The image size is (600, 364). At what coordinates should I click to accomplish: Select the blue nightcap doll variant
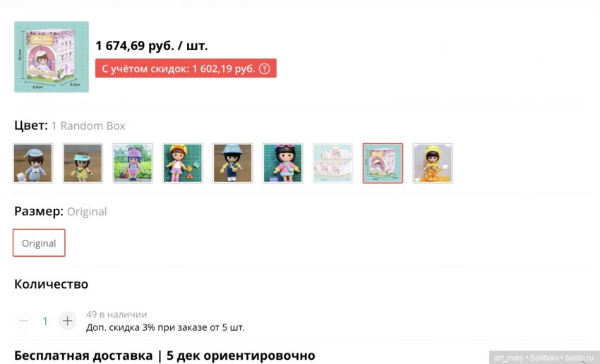33,163
